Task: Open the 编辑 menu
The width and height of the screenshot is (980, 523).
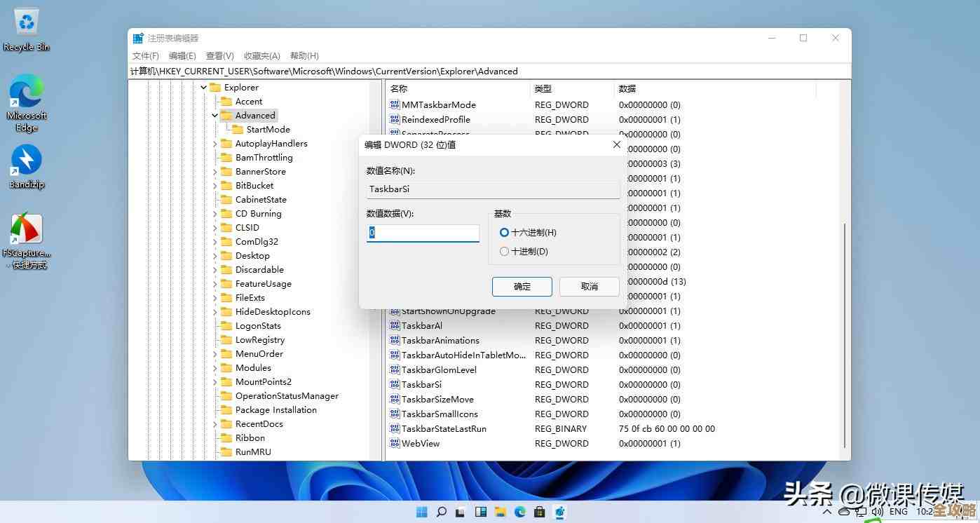Action: pos(182,55)
